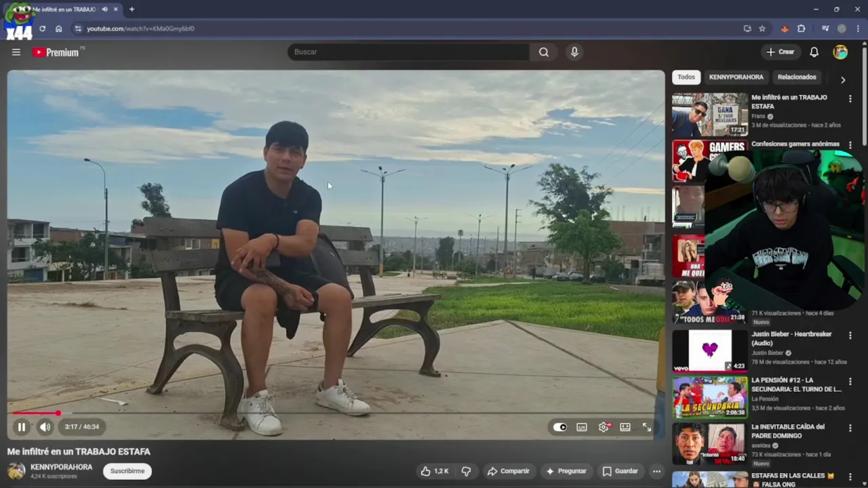Pause the video
Viewport: 868px width, 488px height.
21,427
